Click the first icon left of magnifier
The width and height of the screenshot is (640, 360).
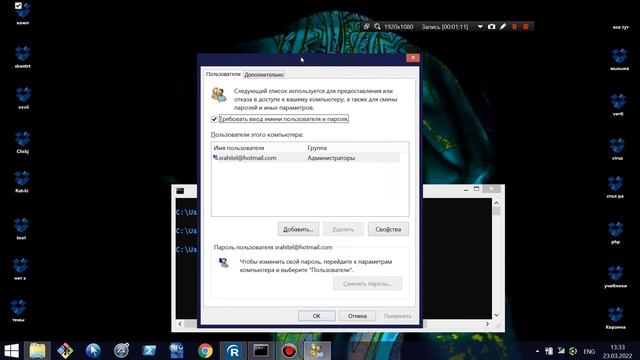[x=367, y=27]
